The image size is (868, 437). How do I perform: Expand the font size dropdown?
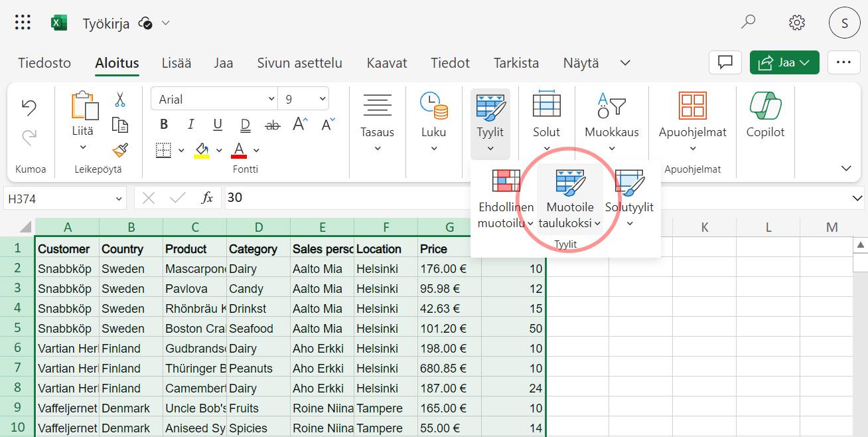pyautogui.click(x=323, y=100)
